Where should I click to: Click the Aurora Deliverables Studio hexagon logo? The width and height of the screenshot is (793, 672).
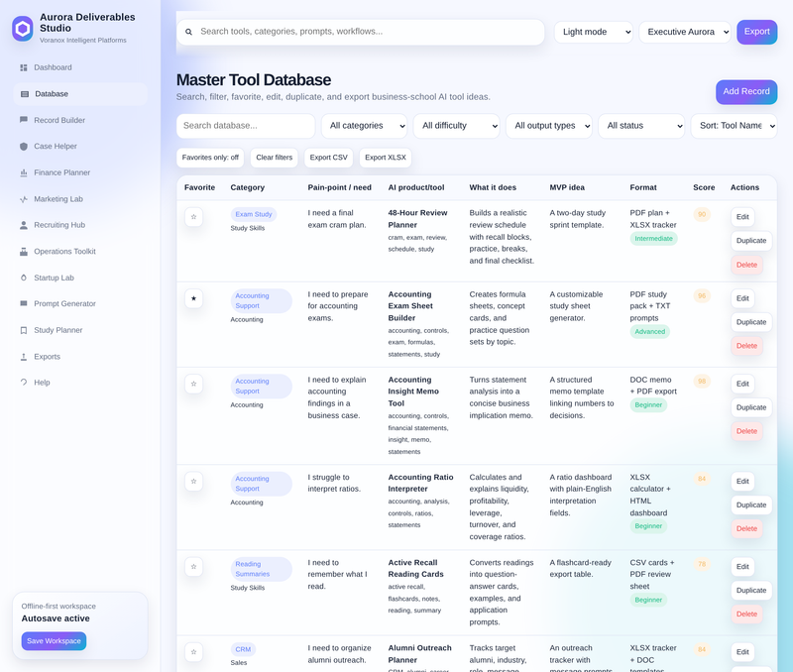22,29
